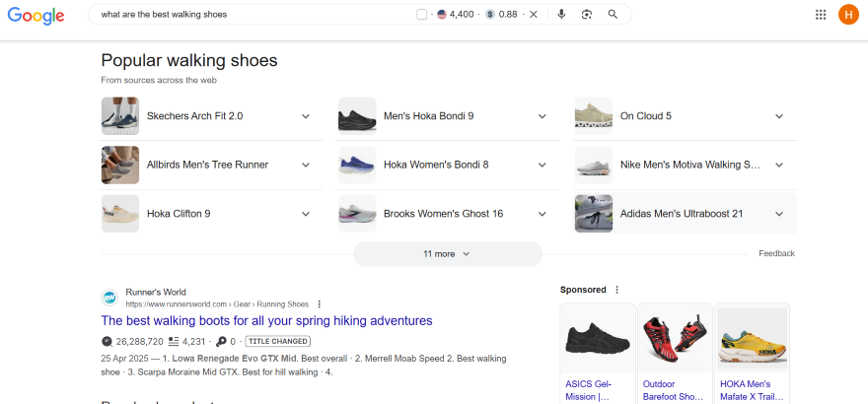Image resolution: width=868 pixels, height=404 pixels.
Task: Click the runnersworld.com URL breadcrumb
Action: [217, 303]
